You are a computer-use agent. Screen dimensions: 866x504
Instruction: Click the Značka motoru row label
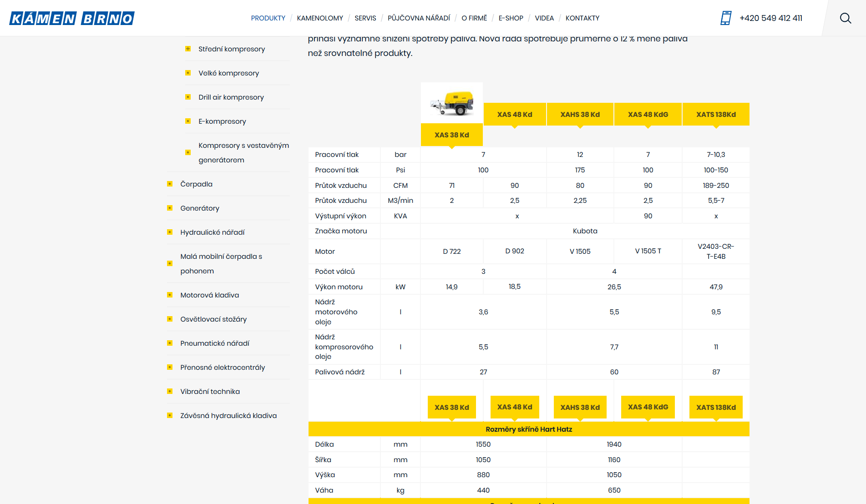point(341,231)
